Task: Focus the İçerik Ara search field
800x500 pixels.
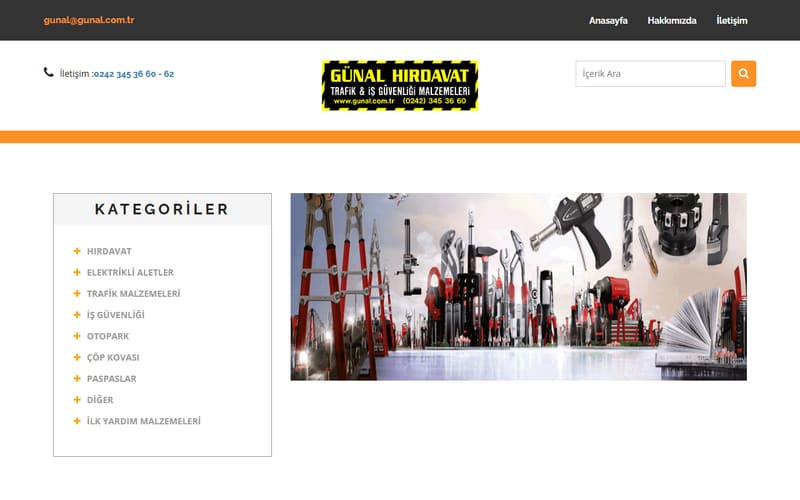Action: pos(650,74)
